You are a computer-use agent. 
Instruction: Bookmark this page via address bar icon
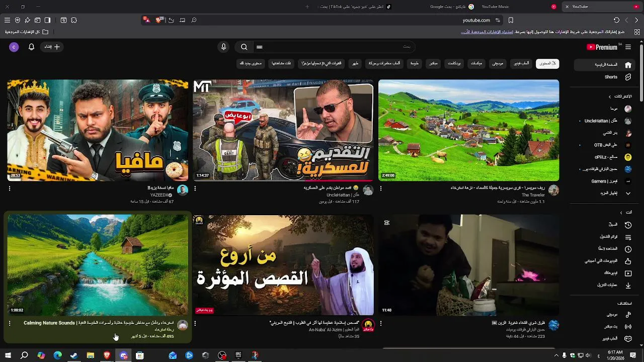tap(511, 20)
